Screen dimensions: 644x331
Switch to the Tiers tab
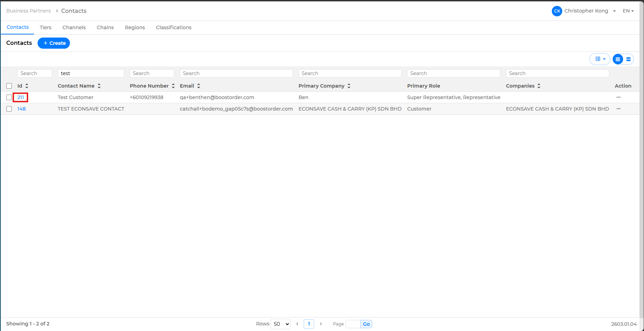pos(45,27)
